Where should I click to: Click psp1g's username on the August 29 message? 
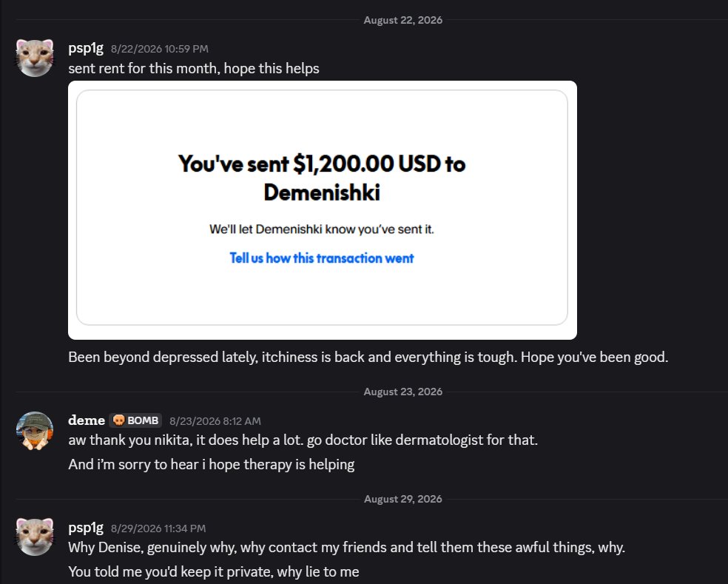click(86, 528)
